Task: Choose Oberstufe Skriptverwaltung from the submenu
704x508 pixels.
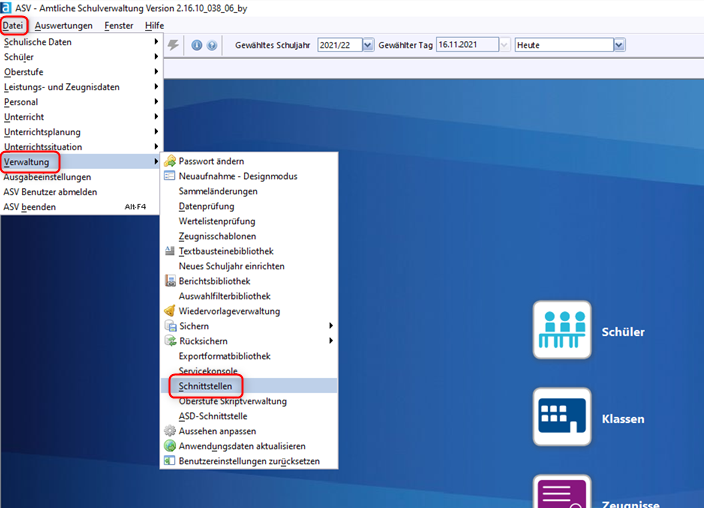Action: point(249,401)
